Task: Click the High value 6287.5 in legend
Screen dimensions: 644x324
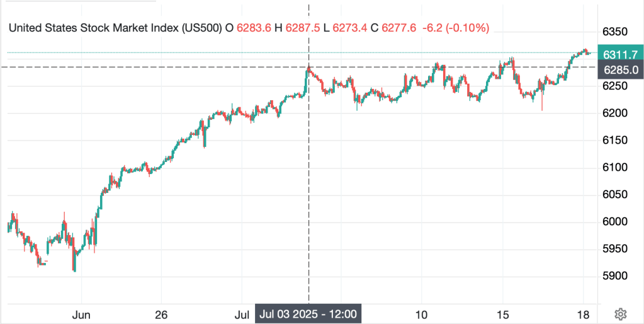Action: [x=303, y=27]
